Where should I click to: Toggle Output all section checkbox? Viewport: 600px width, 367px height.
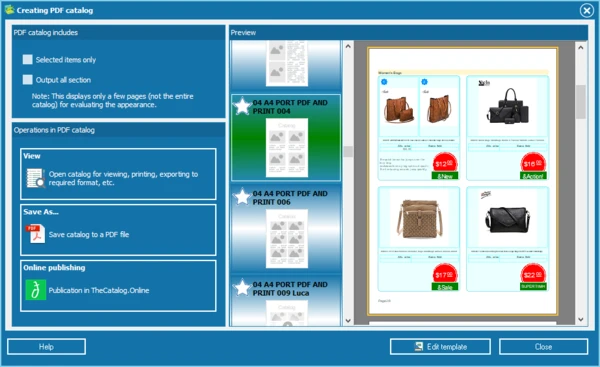28,80
